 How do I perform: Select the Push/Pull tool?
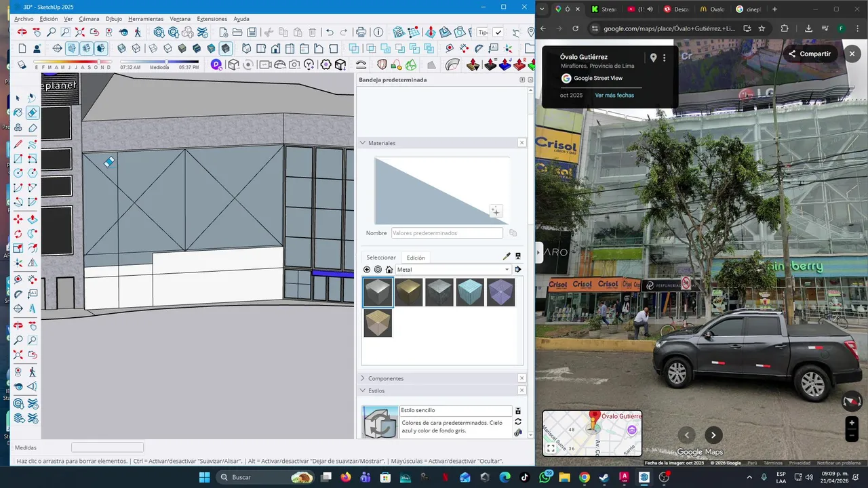click(x=33, y=219)
